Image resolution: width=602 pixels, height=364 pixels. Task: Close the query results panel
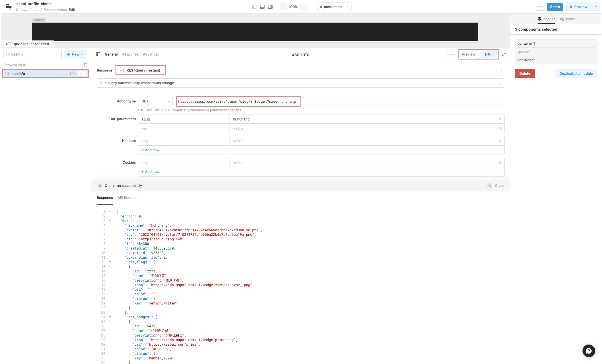496,186
